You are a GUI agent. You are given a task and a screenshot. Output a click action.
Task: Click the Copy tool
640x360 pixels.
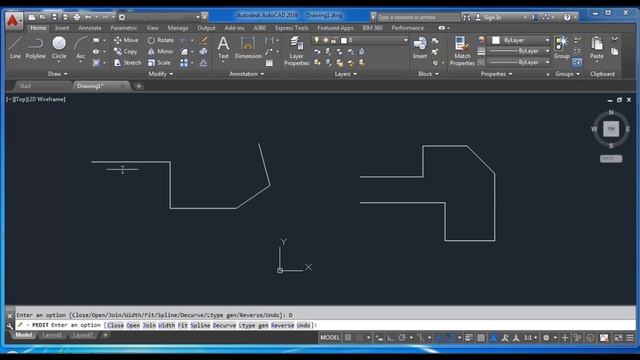tap(126, 51)
